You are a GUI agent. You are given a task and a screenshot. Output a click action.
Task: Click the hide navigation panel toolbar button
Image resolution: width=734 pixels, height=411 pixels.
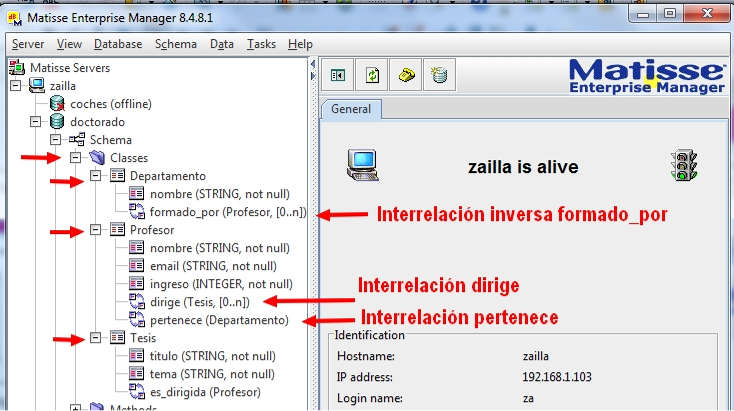338,75
